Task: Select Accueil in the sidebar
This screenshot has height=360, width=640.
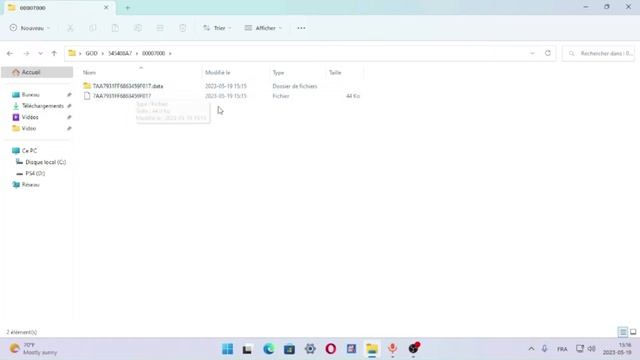Action: pyautogui.click(x=37, y=72)
